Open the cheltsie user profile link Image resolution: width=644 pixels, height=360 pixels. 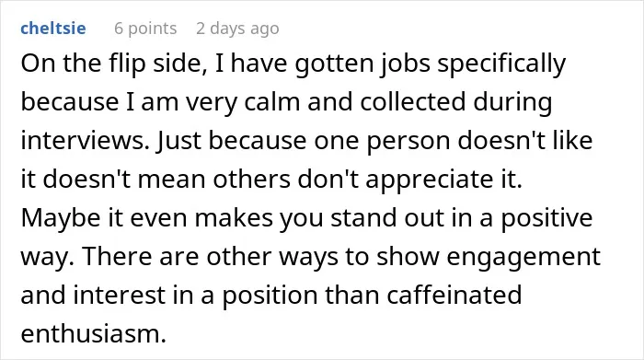click(x=53, y=29)
